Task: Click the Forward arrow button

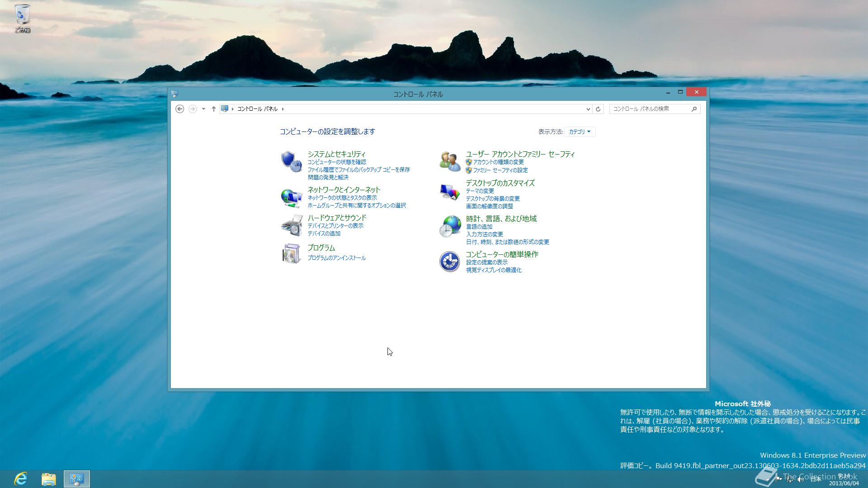Action: click(x=193, y=109)
